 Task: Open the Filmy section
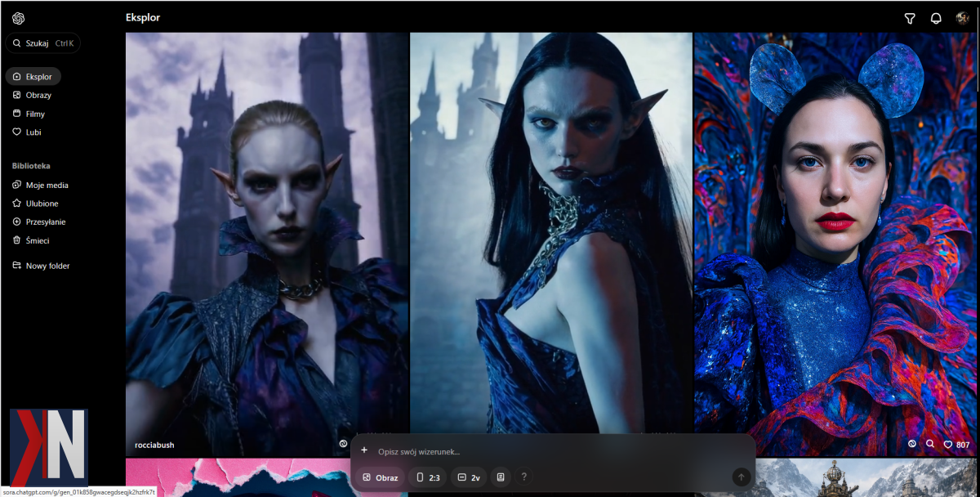click(34, 114)
